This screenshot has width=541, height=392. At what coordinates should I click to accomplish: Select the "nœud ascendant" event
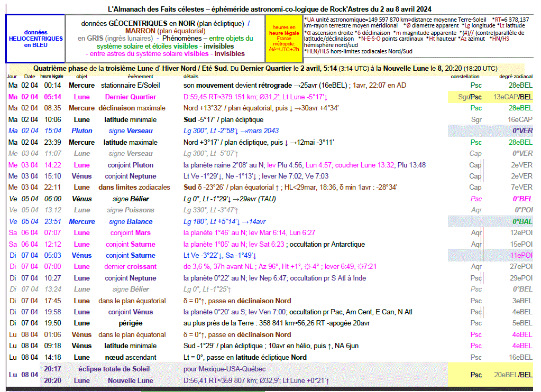tap(131, 358)
